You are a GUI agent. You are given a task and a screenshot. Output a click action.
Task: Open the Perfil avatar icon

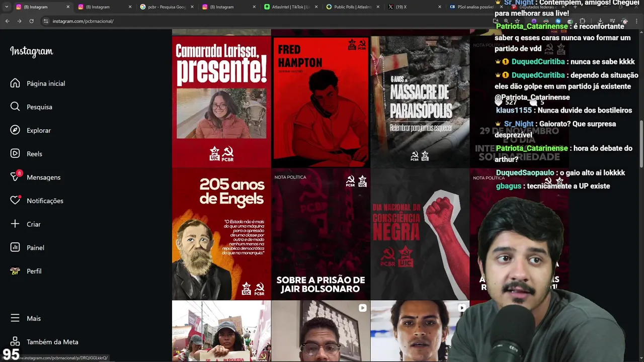coord(15,271)
